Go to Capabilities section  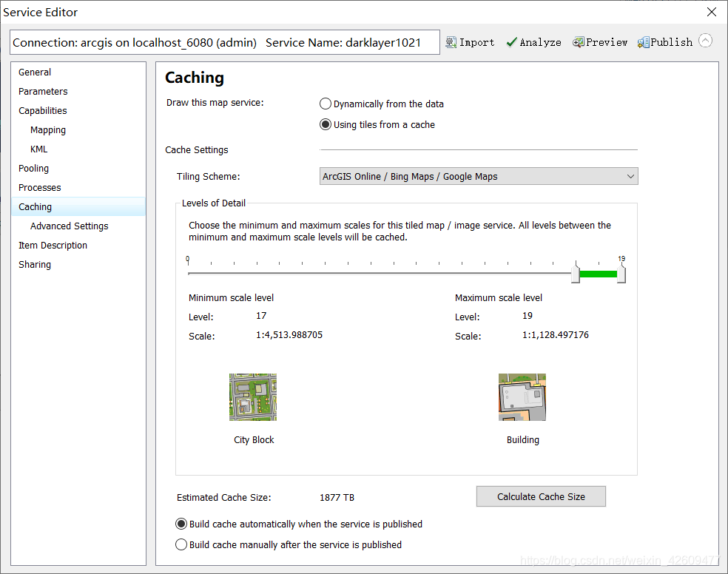78,110
